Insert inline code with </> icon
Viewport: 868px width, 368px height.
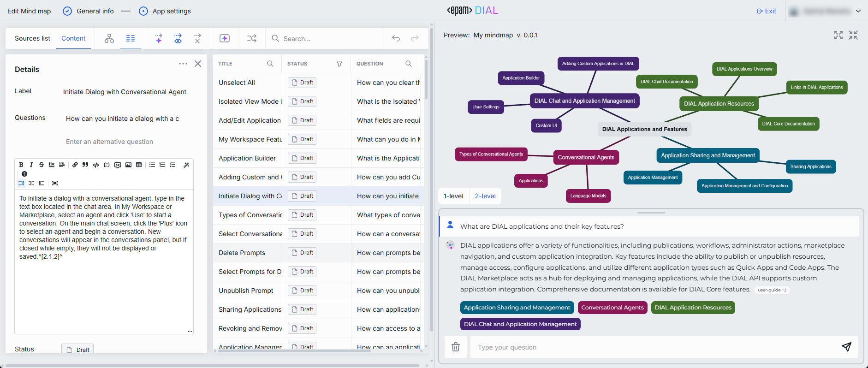coord(96,165)
